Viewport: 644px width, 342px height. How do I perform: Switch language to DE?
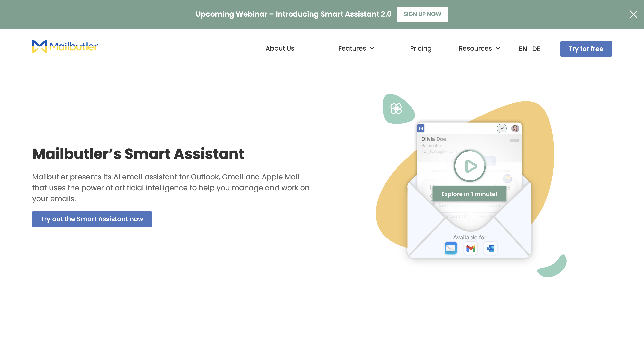pyautogui.click(x=536, y=49)
